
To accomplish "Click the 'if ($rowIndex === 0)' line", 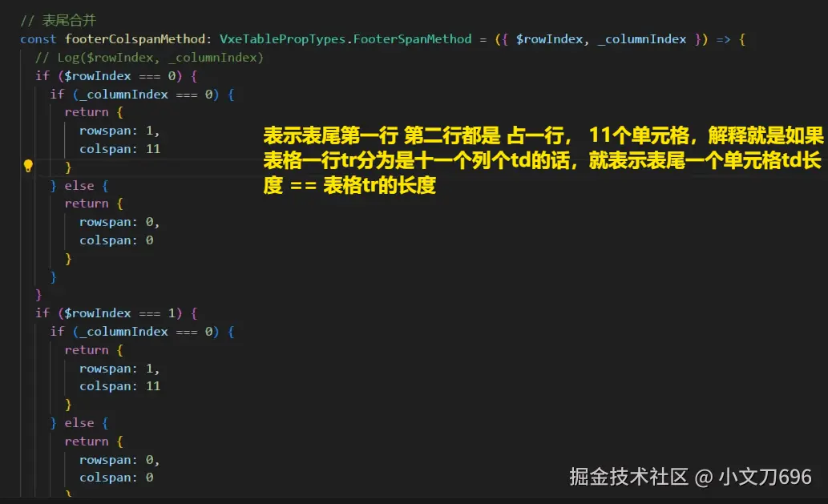I will (x=116, y=76).
